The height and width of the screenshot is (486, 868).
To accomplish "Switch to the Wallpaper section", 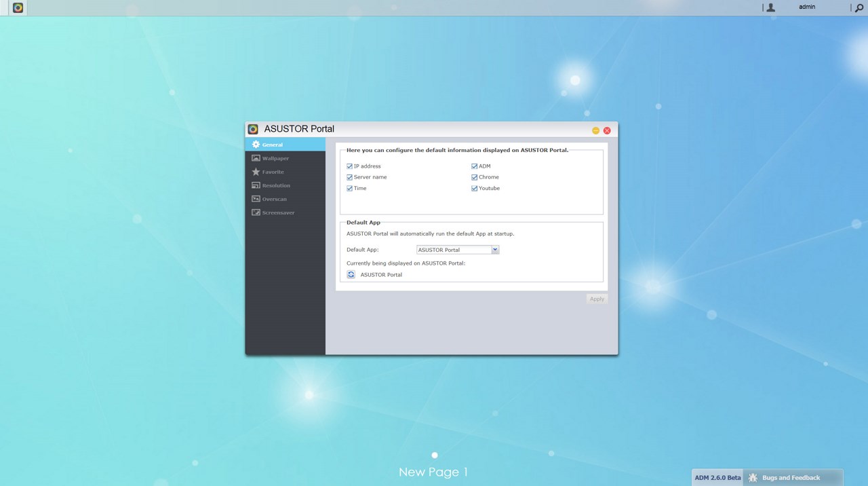I will [x=285, y=158].
